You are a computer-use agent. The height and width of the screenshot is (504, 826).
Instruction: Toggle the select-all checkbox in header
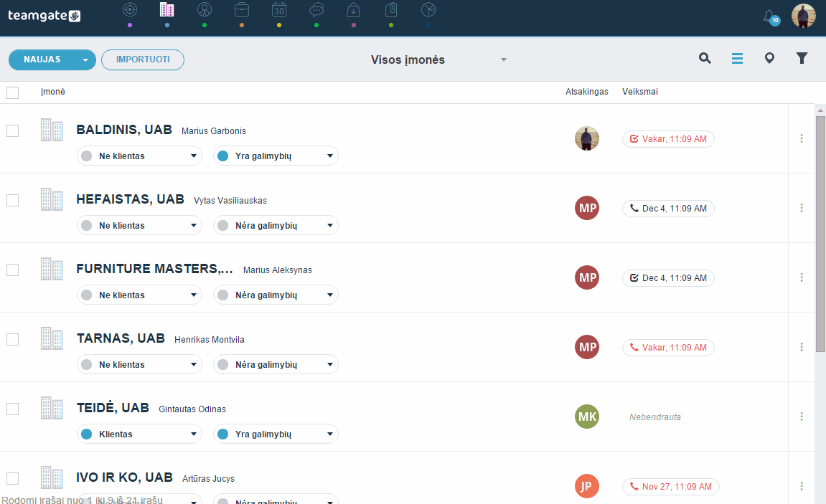pos(13,92)
